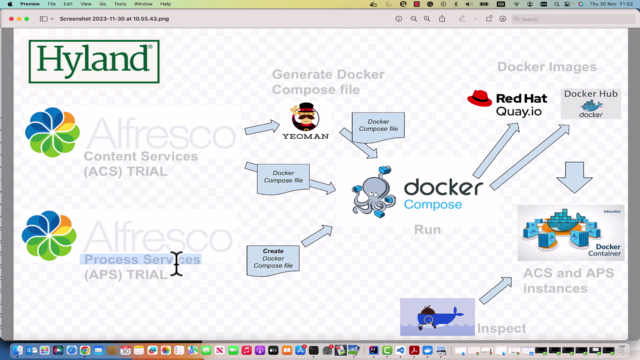This screenshot has height=360, width=640.
Task: Open the File menu
Action: pos(51,4)
